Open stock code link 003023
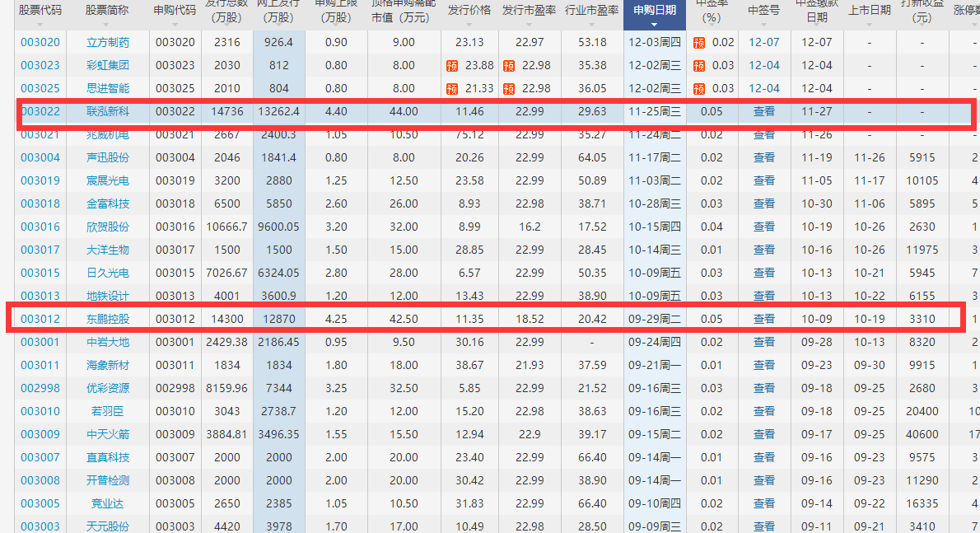 40,66
